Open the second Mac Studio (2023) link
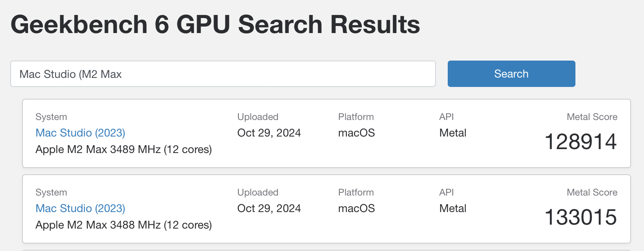This screenshot has height=251, width=644. coord(80,208)
